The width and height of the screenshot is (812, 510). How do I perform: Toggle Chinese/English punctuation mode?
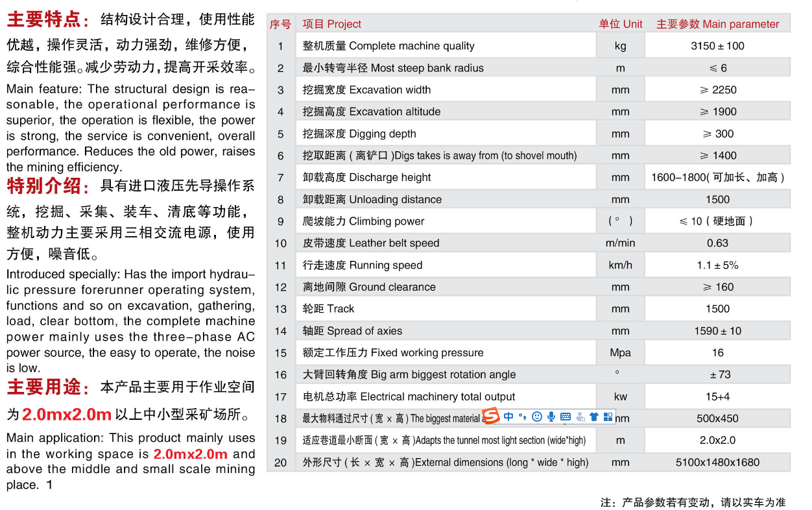(523, 417)
